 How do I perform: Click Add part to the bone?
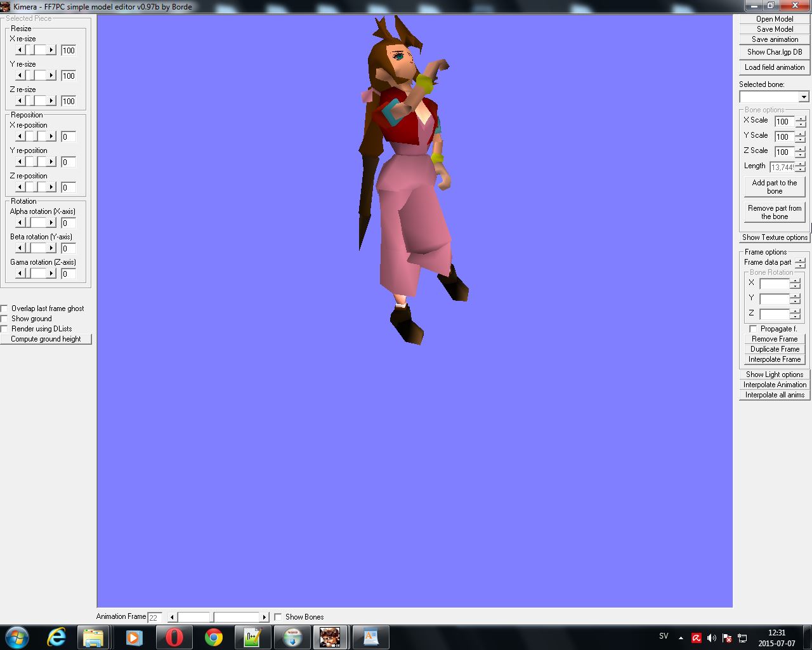coord(775,187)
